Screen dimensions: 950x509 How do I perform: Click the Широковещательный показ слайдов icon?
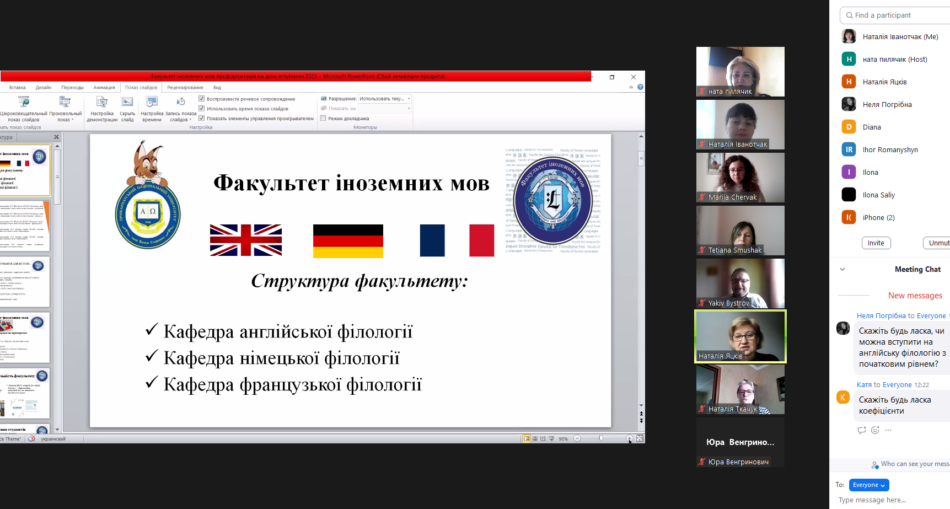23,103
